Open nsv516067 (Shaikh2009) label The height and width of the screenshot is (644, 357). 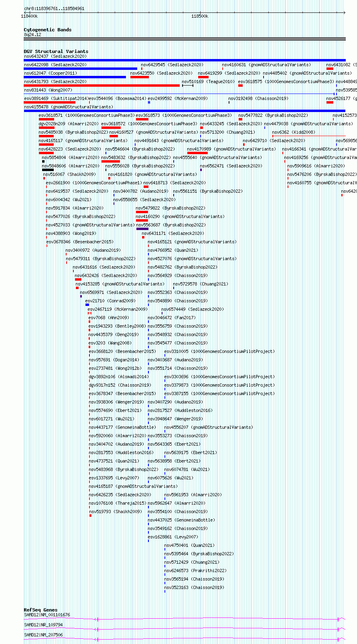click(x=70, y=175)
